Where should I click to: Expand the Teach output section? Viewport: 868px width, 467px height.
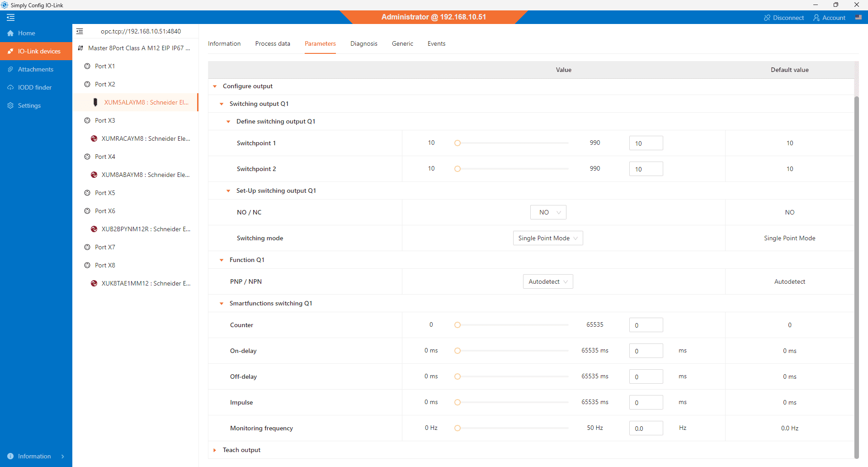(215, 450)
